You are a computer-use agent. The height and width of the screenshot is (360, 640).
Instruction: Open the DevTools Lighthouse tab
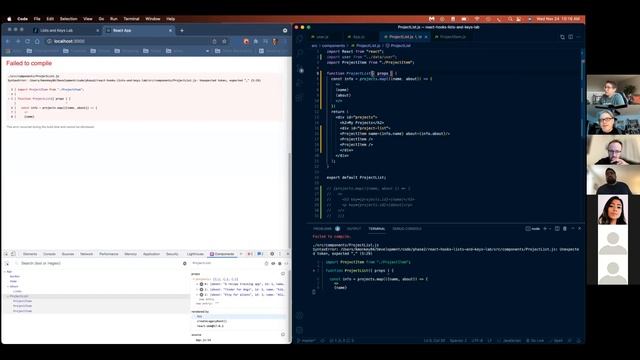(195, 254)
